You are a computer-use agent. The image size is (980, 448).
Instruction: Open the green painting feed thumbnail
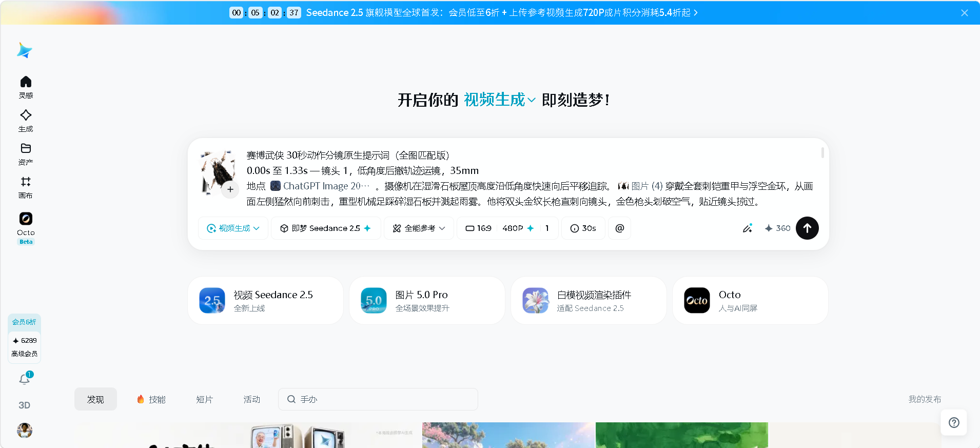[x=681, y=435]
